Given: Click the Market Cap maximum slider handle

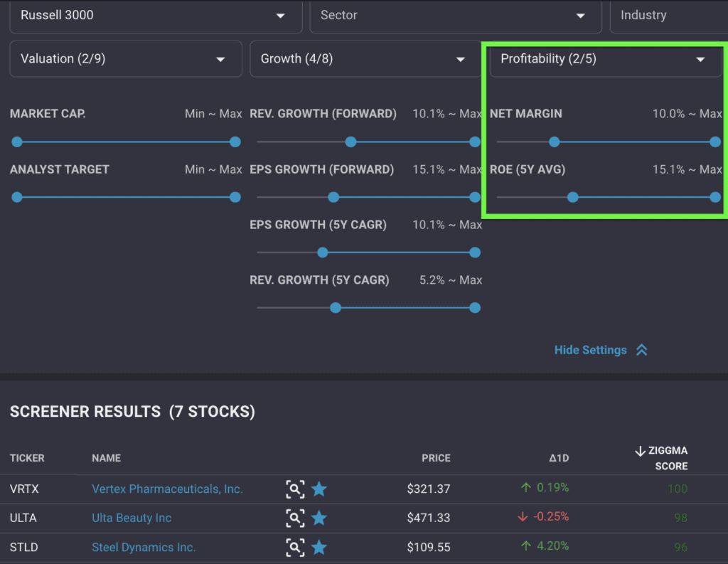Looking at the screenshot, I should [235, 142].
